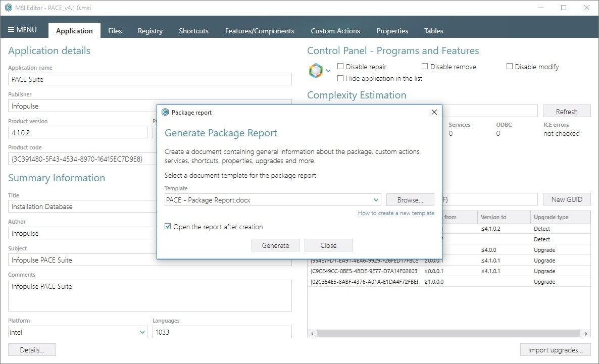
Task: Enable the Disable modify checkbox
Action: coord(509,67)
